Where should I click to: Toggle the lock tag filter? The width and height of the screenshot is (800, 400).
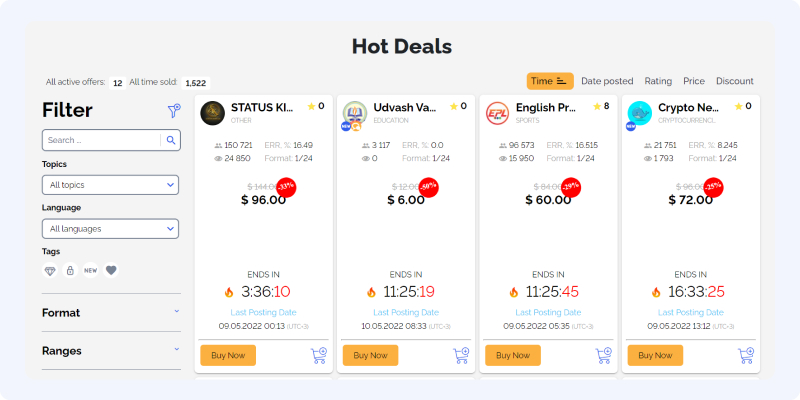[x=70, y=270]
